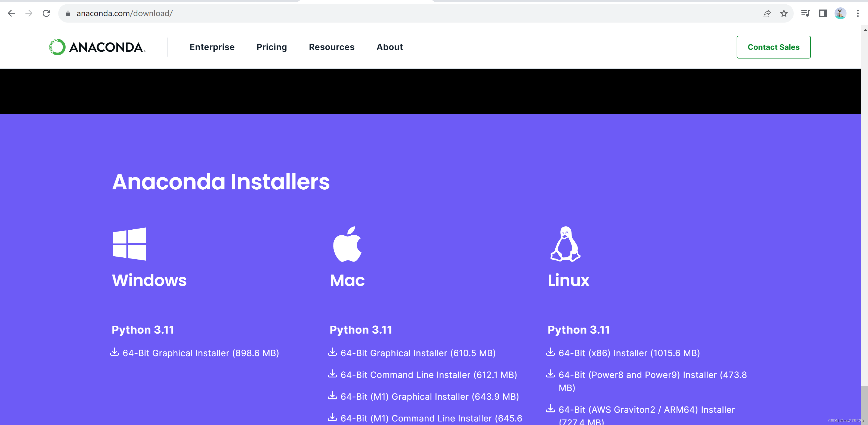Click the Anaconda Installers heading
Viewport: 868px width, 425px height.
click(221, 182)
